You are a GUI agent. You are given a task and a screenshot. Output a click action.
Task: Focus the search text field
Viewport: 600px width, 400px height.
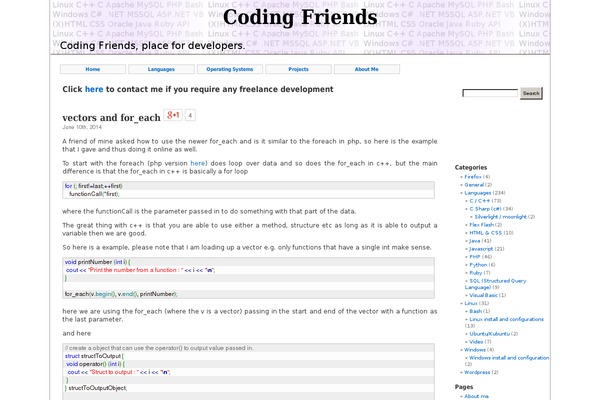[490, 93]
